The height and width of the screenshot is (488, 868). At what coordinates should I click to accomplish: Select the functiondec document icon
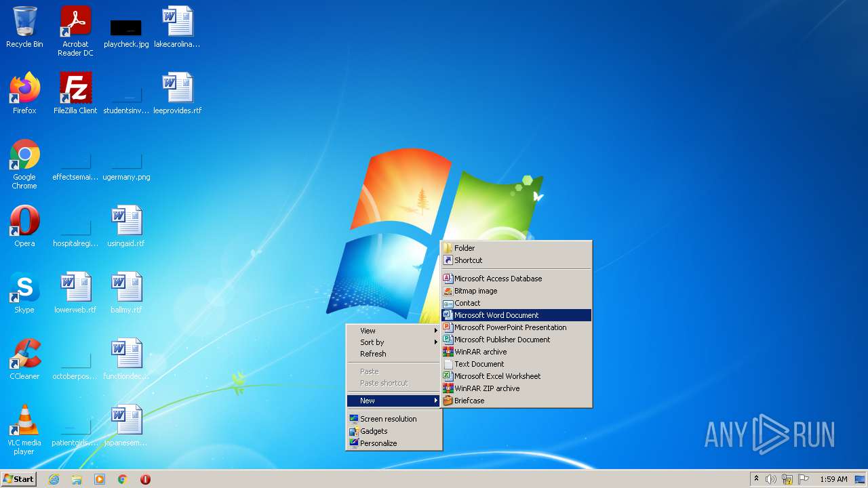[x=126, y=359]
